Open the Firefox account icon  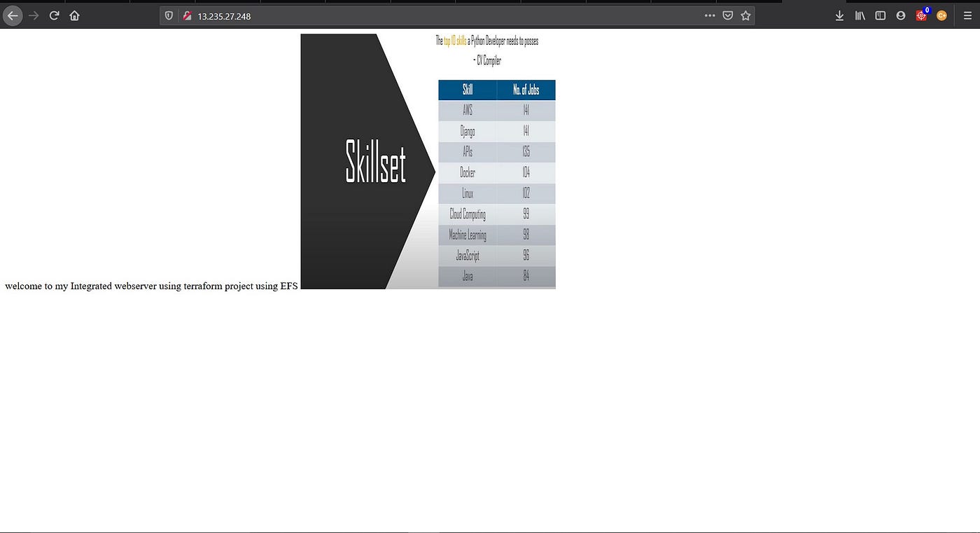point(901,15)
